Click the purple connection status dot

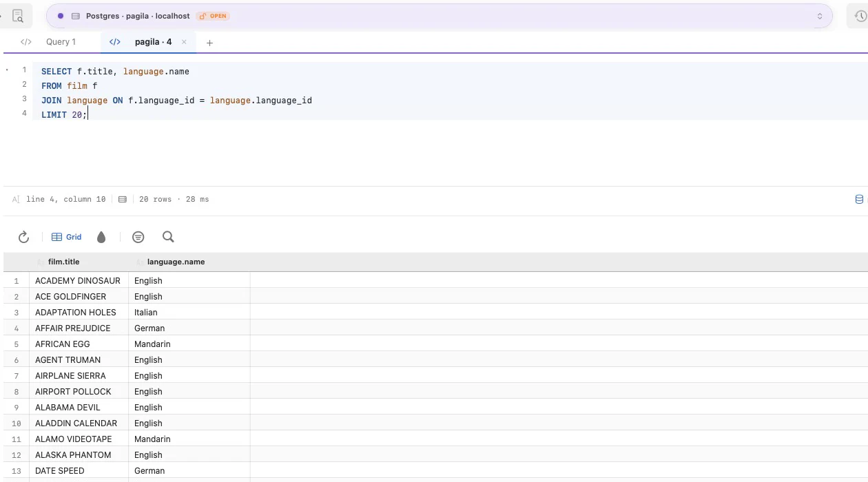(61, 16)
